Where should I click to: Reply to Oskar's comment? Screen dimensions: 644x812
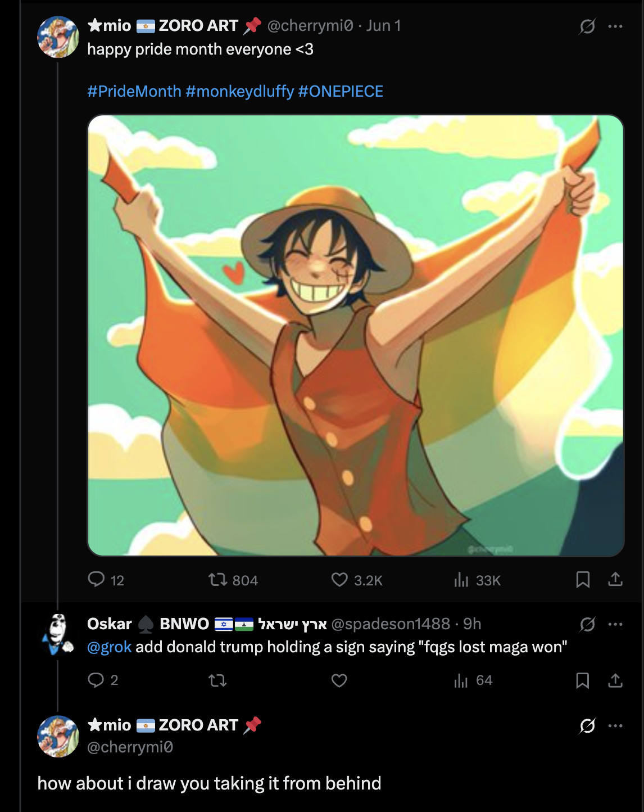click(97, 680)
